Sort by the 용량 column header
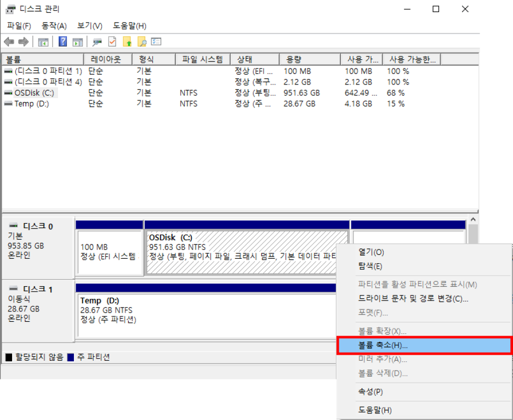 click(x=310, y=59)
